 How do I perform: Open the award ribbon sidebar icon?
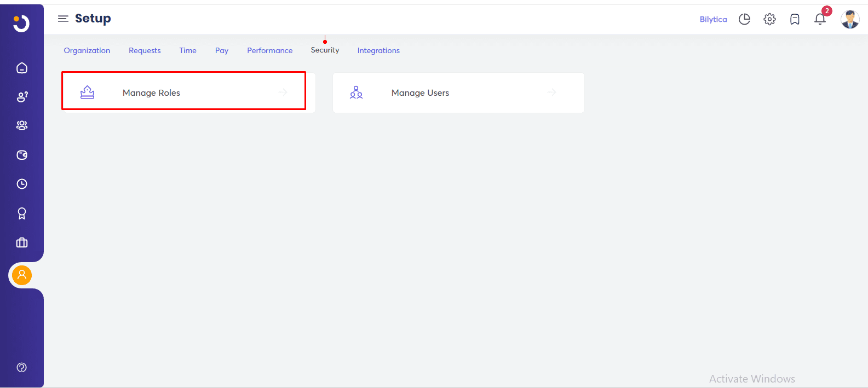point(22,213)
